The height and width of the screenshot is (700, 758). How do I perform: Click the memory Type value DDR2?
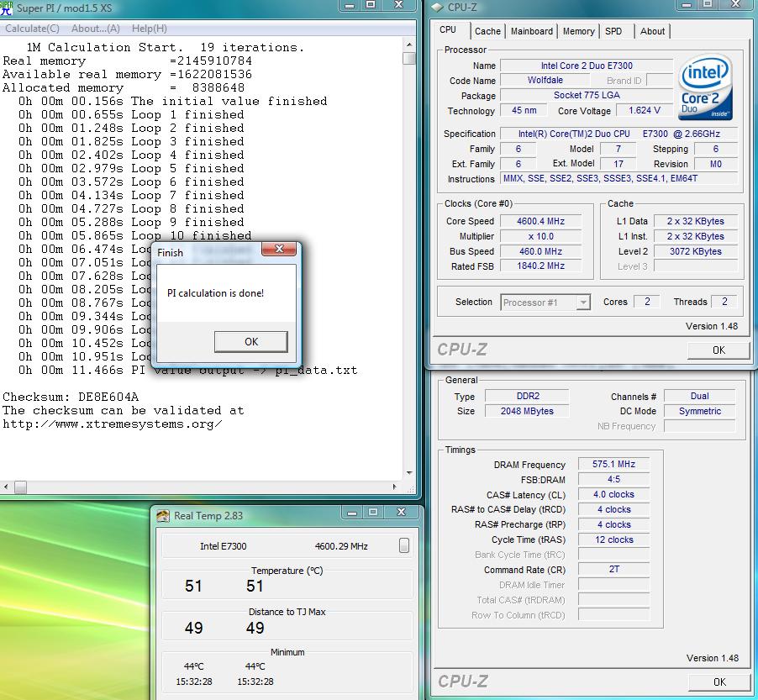click(x=528, y=396)
